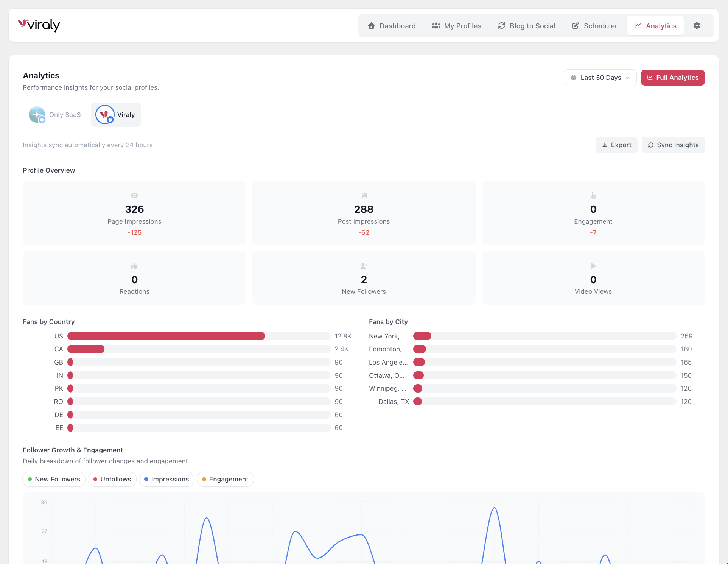
Task: Click the download icon on the Export button
Action: click(x=604, y=145)
